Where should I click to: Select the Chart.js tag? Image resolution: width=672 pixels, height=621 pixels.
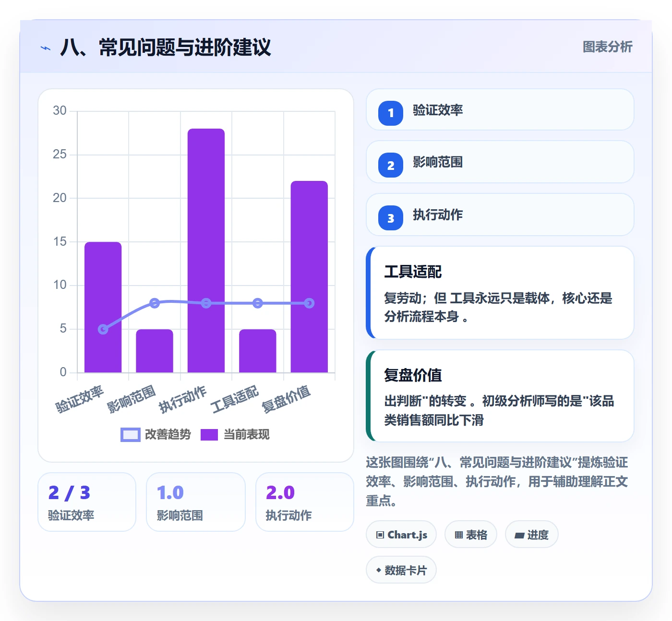[401, 534]
